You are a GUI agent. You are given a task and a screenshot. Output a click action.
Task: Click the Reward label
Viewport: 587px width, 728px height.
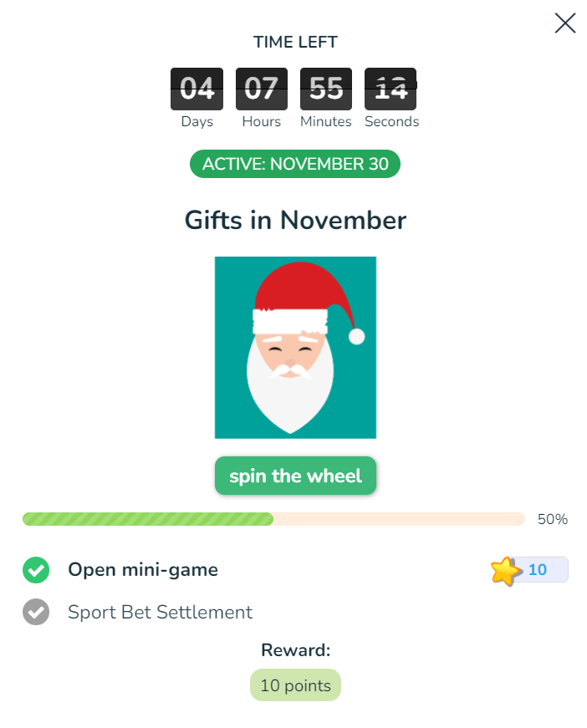tap(295, 650)
